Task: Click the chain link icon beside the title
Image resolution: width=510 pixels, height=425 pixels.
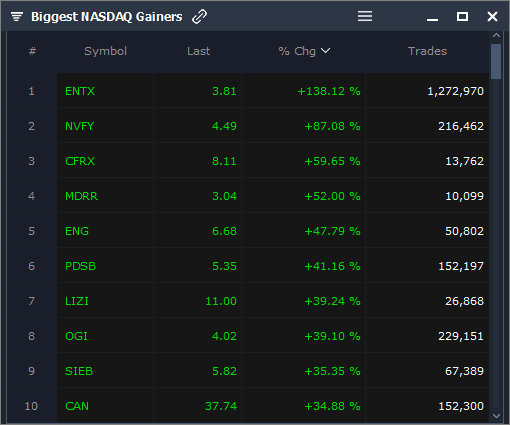Action: pyautogui.click(x=199, y=16)
